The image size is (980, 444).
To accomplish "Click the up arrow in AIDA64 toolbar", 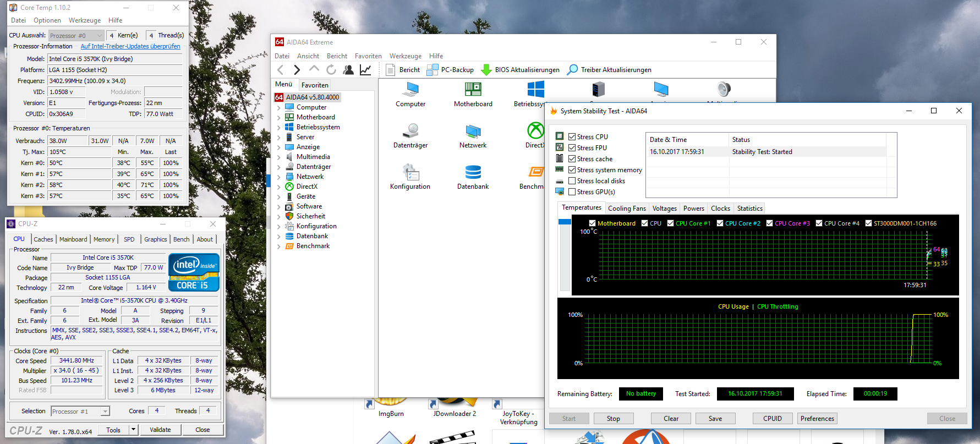I will tap(314, 69).
